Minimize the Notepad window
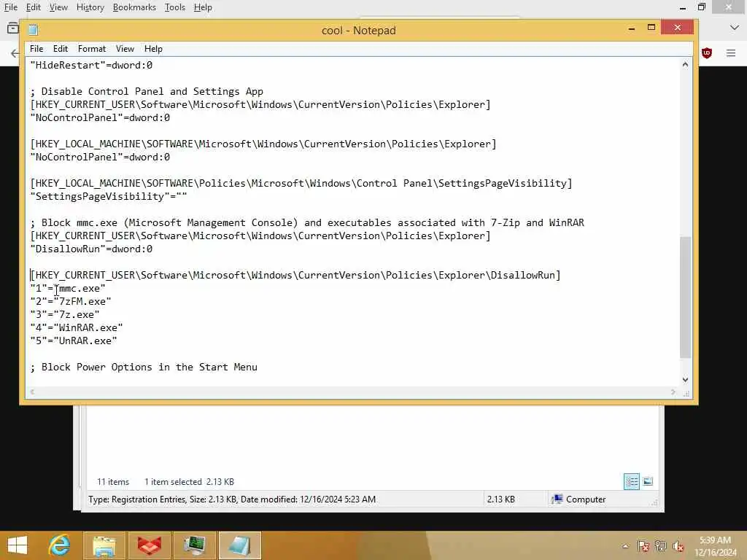 coord(632,28)
